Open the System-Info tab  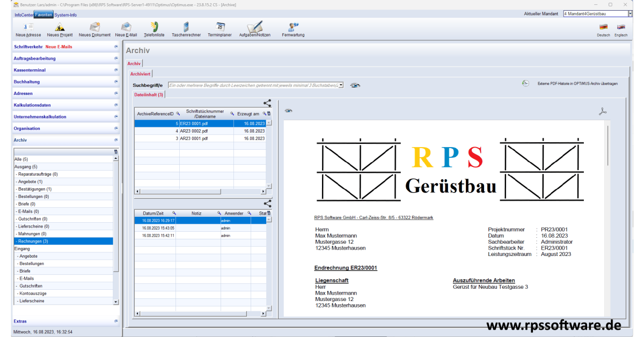[x=65, y=15]
